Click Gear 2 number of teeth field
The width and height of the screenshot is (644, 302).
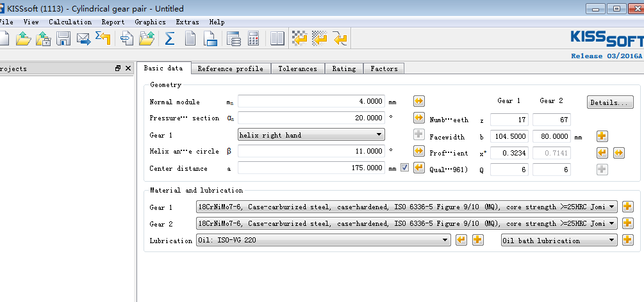coord(552,120)
